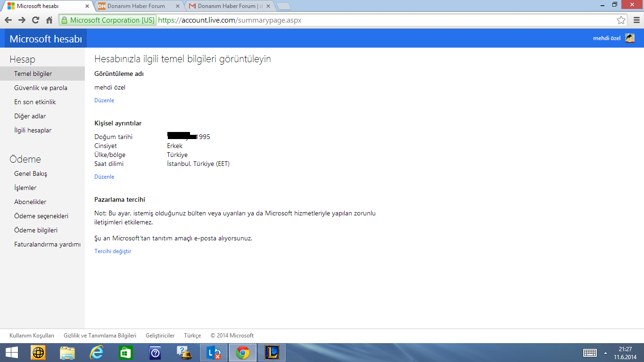
Task: Click Düzenle under Görüntüleme adı
Action: [x=104, y=100]
